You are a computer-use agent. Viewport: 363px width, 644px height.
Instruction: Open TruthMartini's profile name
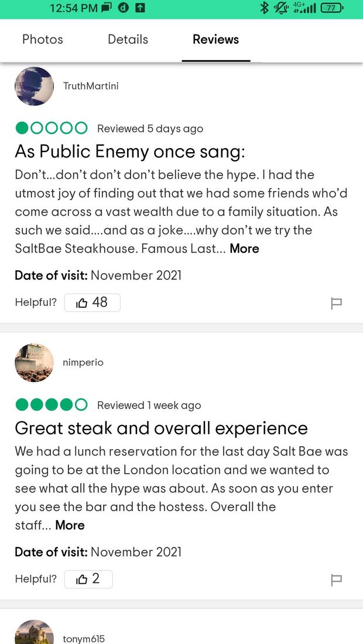click(91, 86)
